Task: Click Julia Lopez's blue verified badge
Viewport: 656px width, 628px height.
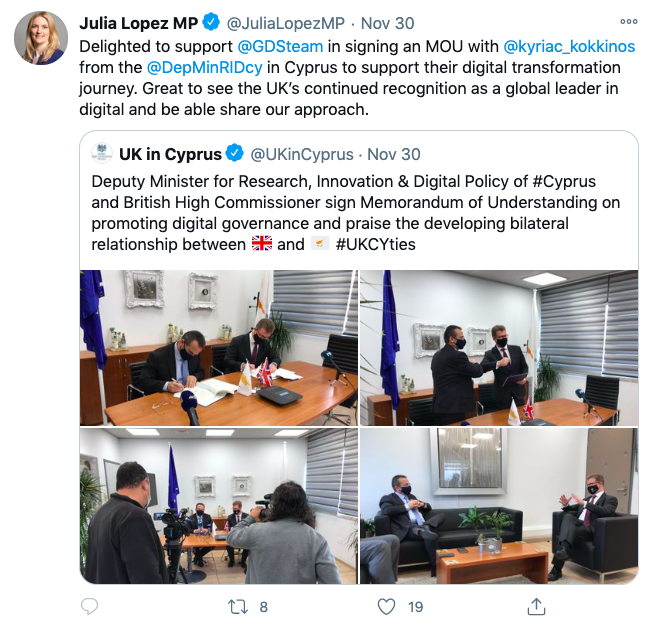Action: [211, 23]
